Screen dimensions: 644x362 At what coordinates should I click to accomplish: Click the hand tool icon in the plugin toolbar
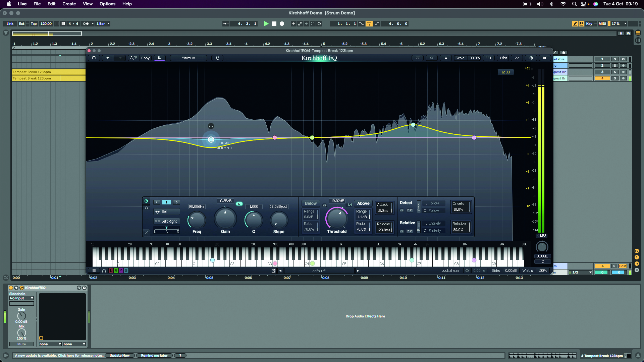[217, 58]
